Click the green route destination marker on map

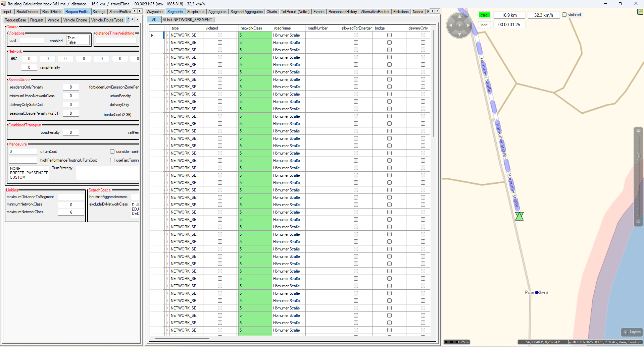(x=519, y=216)
